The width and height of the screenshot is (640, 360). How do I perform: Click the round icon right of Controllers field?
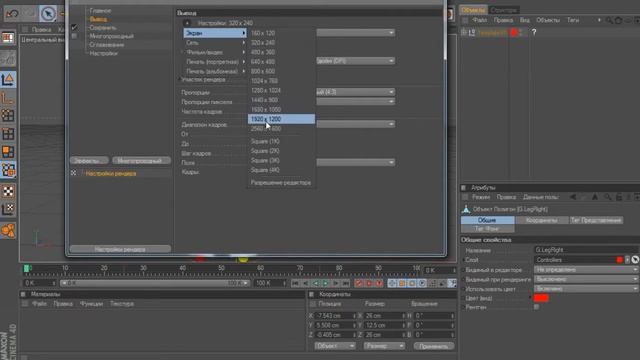click(x=635, y=260)
